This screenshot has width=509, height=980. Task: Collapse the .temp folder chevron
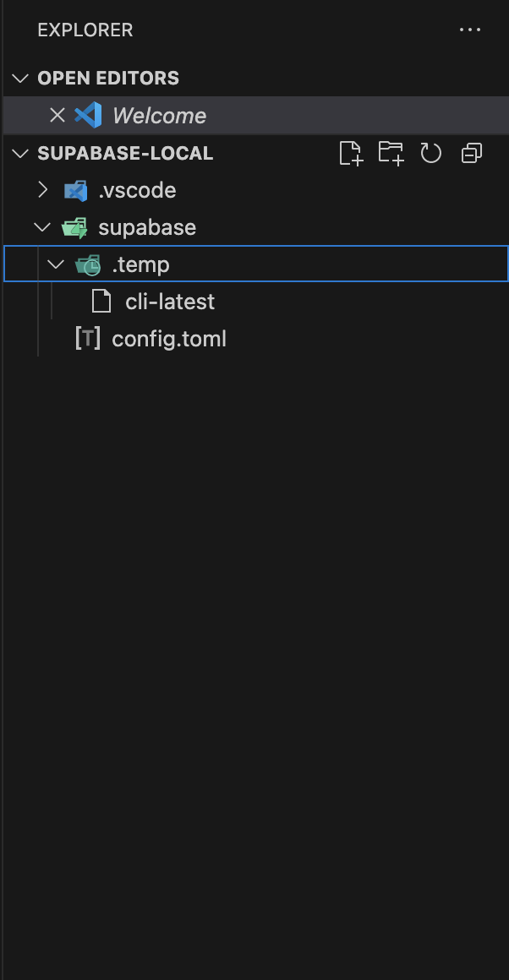pos(57,265)
